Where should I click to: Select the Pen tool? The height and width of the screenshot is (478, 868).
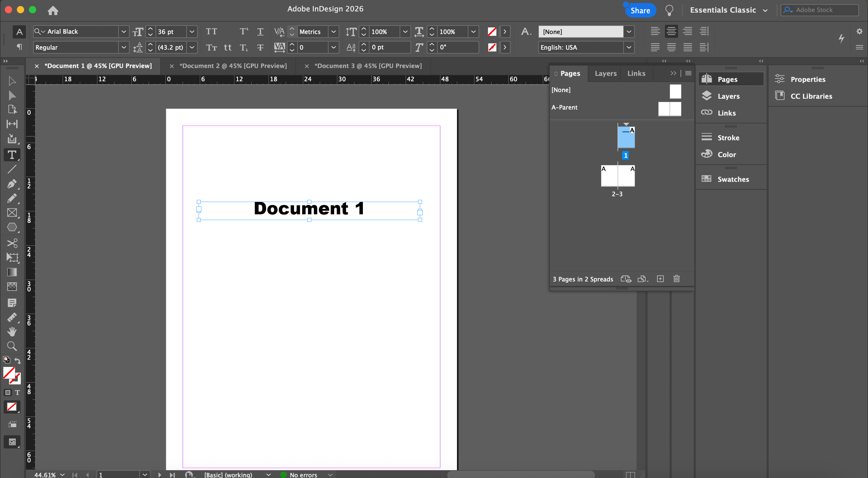[12, 184]
